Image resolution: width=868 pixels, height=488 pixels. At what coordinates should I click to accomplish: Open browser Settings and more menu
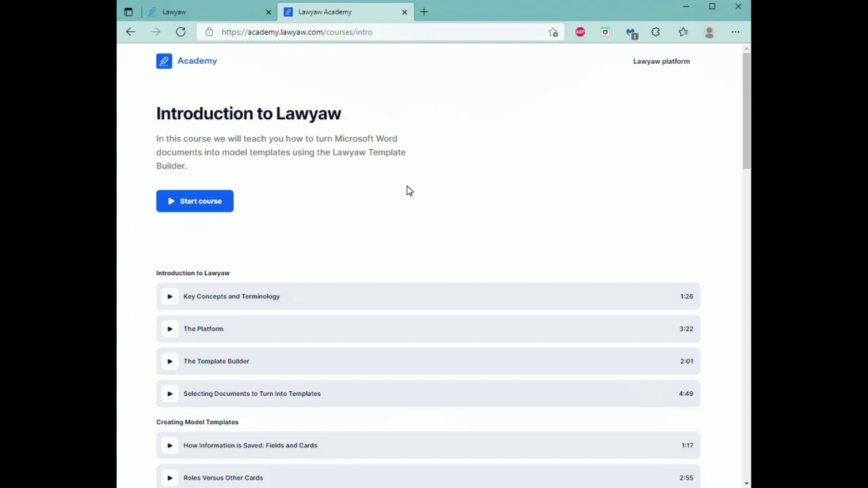pyautogui.click(x=735, y=32)
